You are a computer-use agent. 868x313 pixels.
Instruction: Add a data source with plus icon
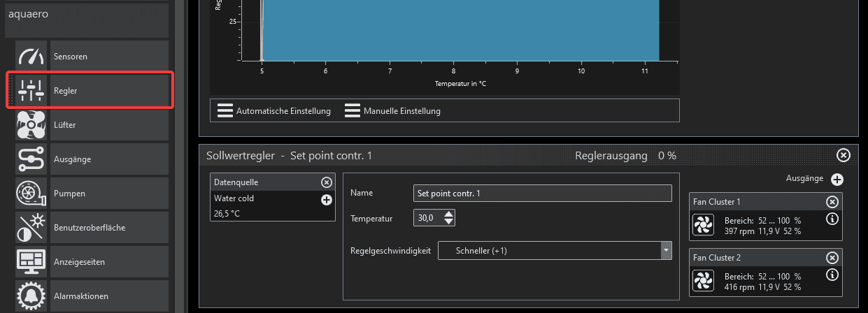tap(326, 200)
